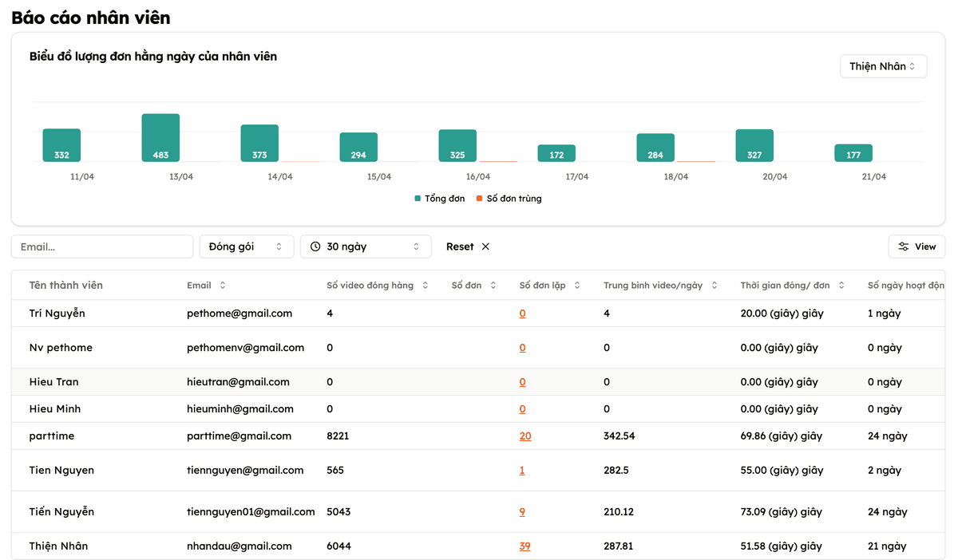The image size is (958, 560).
Task: Click sort icon beside Số đơn header
Action: click(493, 286)
